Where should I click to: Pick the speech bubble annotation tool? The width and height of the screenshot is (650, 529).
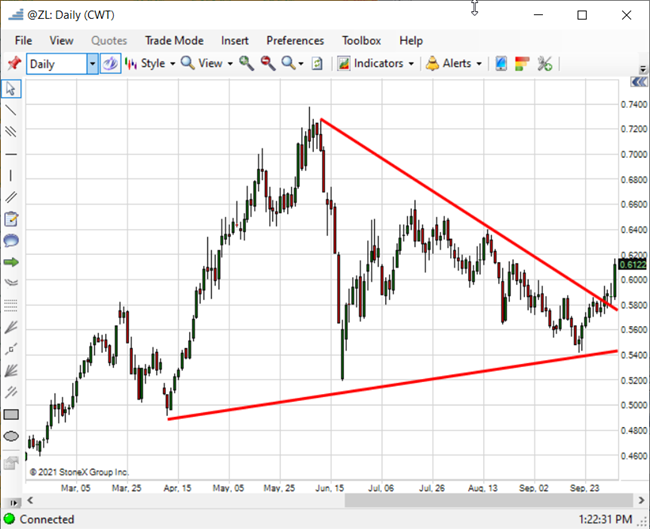point(11,240)
